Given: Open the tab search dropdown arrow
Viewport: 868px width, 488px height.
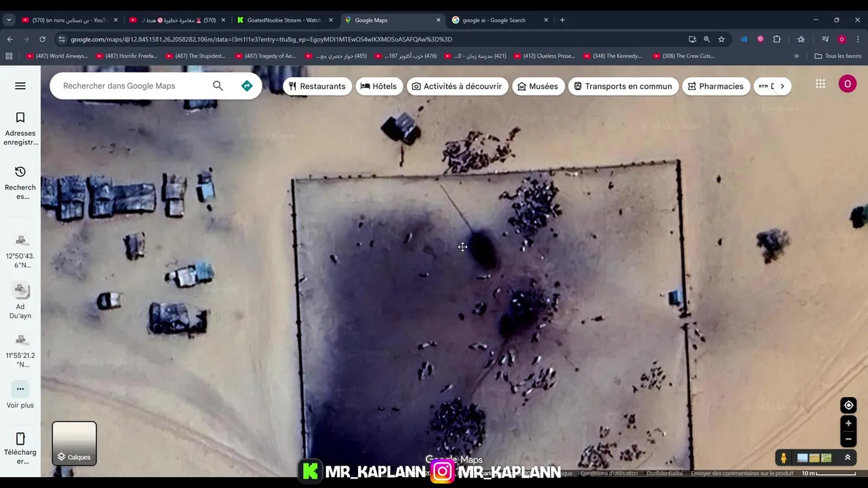Looking at the screenshot, I should click(x=9, y=20).
